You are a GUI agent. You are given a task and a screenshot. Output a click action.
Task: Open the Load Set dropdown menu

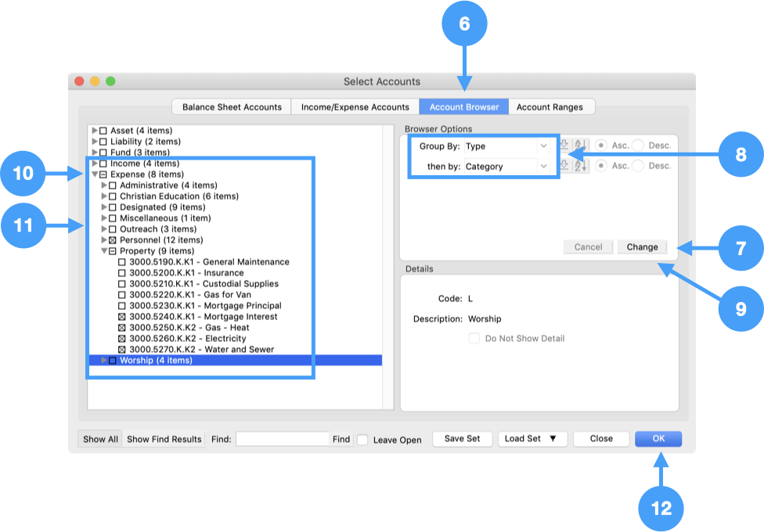click(531, 439)
